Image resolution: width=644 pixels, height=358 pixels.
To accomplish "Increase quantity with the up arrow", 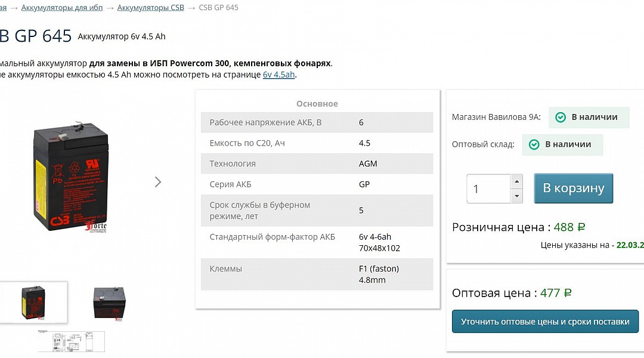I will 516,181.
